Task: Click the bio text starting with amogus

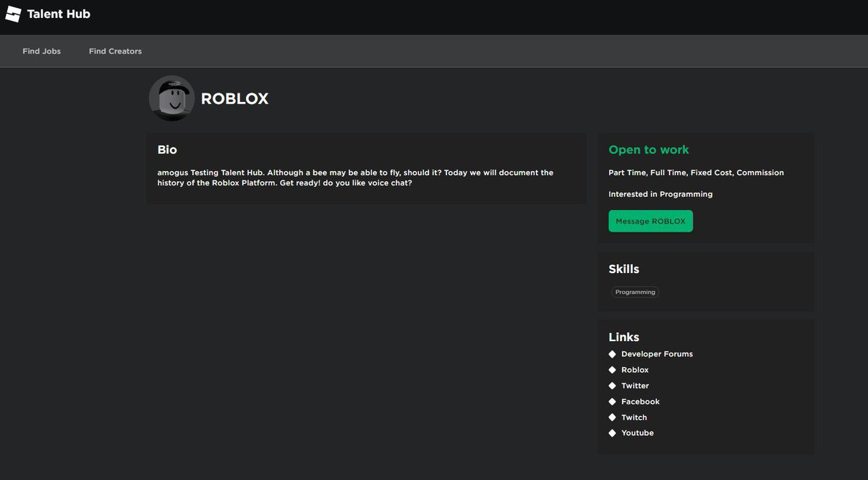Action: click(355, 178)
